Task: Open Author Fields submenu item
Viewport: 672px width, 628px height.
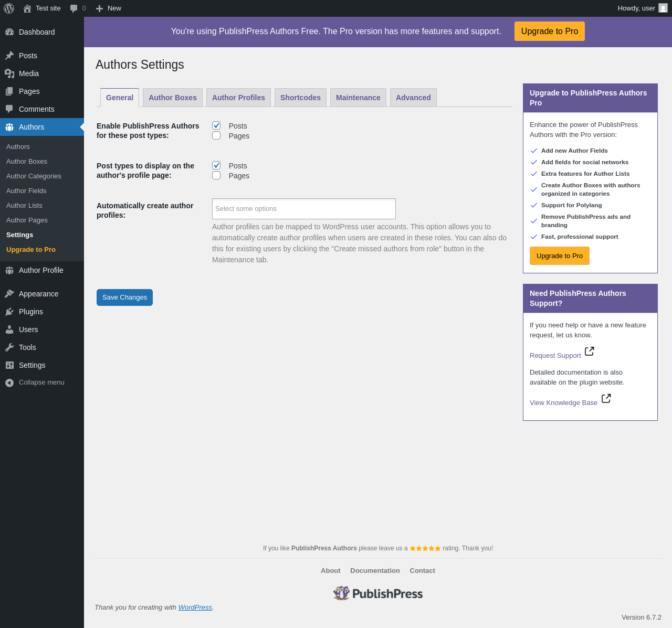Action: point(26,191)
